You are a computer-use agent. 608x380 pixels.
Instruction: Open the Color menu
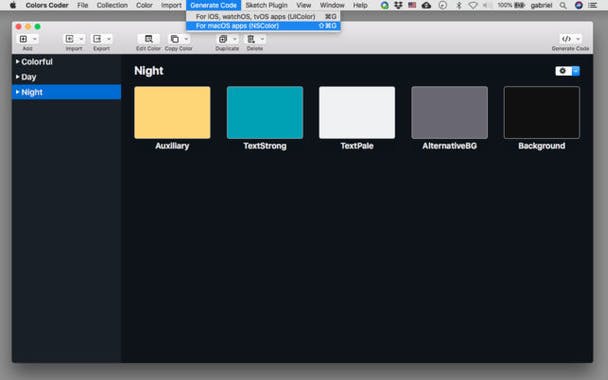click(x=144, y=5)
